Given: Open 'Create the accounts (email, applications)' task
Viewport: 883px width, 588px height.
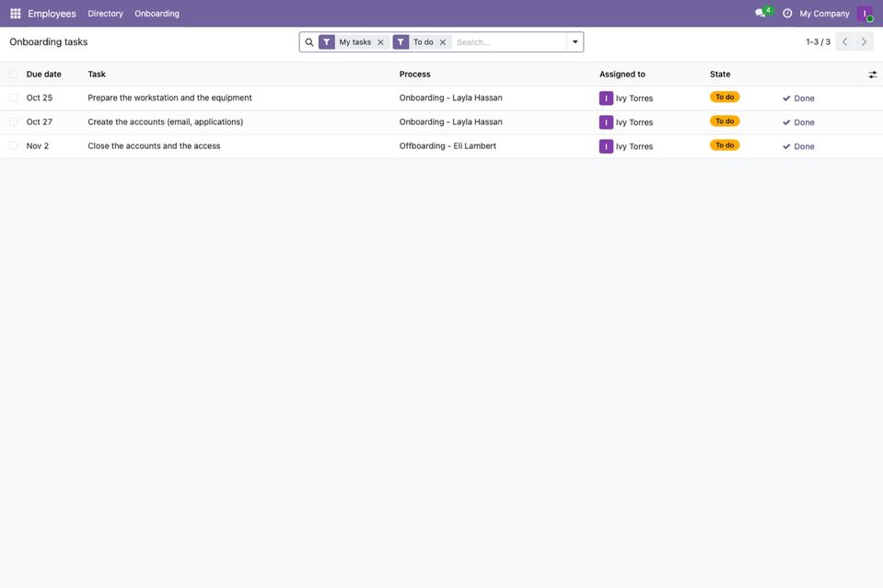Looking at the screenshot, I should coord(166,122).
